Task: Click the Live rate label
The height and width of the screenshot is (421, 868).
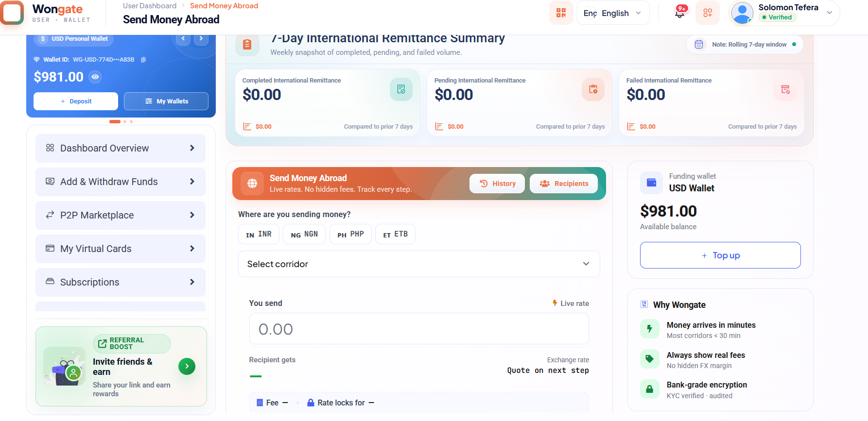Action: (571, 303)
